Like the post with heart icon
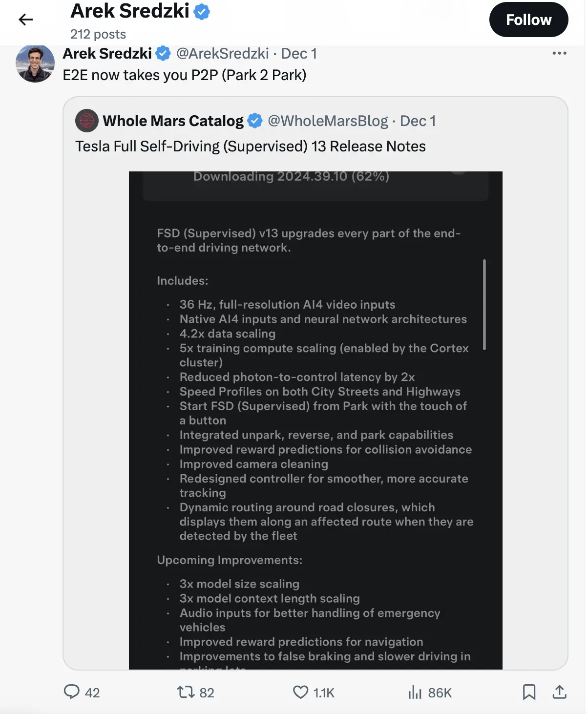 [x=300, y=692]
